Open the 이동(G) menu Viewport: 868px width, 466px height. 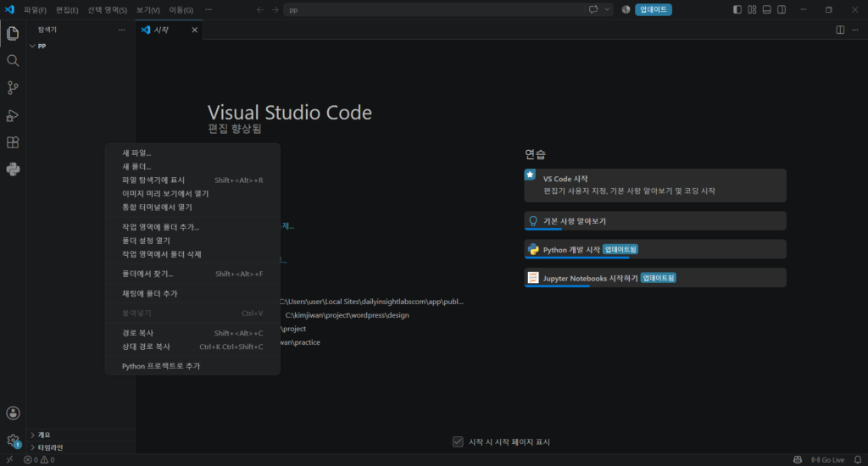[x=181, y=10]
